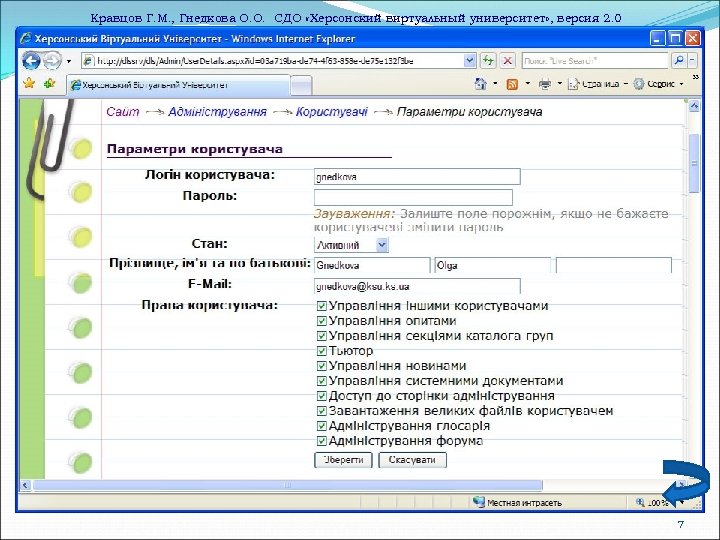Click the Stop loading red X icon

coord(507,60)
